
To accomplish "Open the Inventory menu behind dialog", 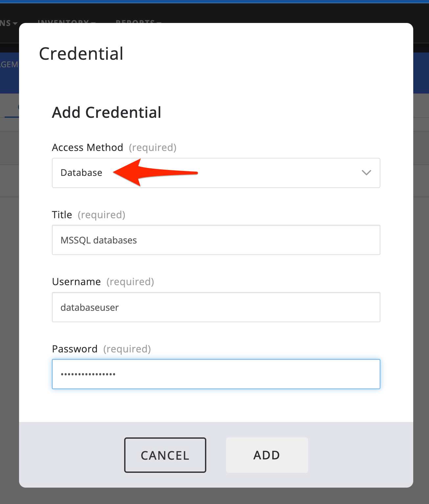I will click(x=66, y=21).
